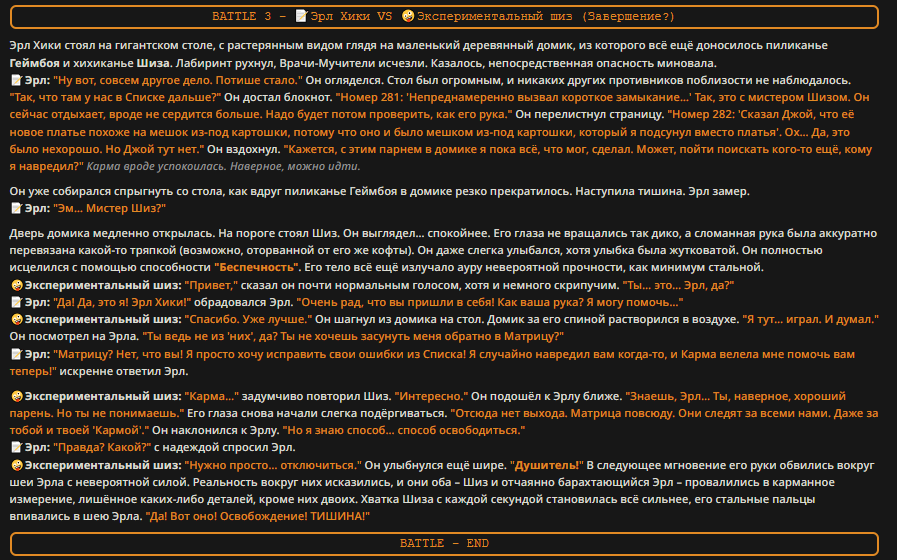Viewport: 897px width, 560px height.
Task: Click quote "Так, что там у нас в Списке дальше?"
Action: [x=116, y=97]
